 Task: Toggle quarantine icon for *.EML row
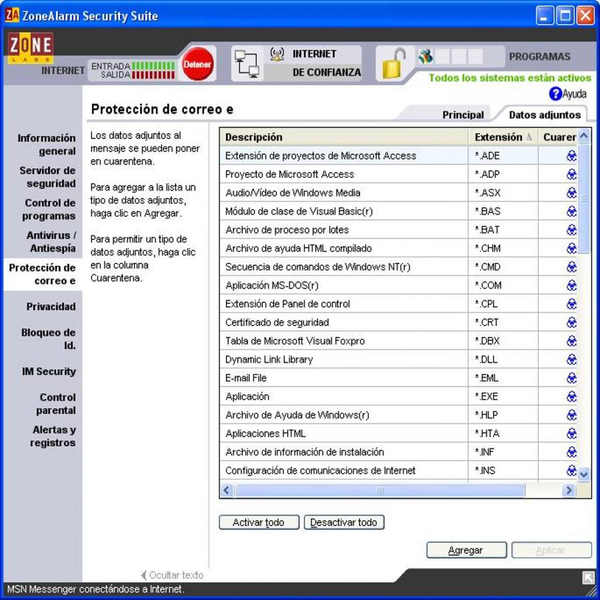(x=571, y=378)
